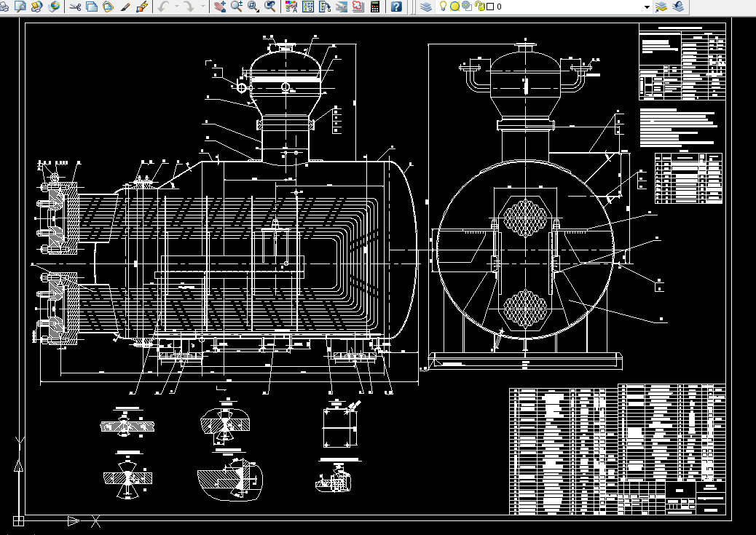This screenshot has height=535, width=756.
Task: Open the undo history dropdown arrow
Action: pos(176,7)
